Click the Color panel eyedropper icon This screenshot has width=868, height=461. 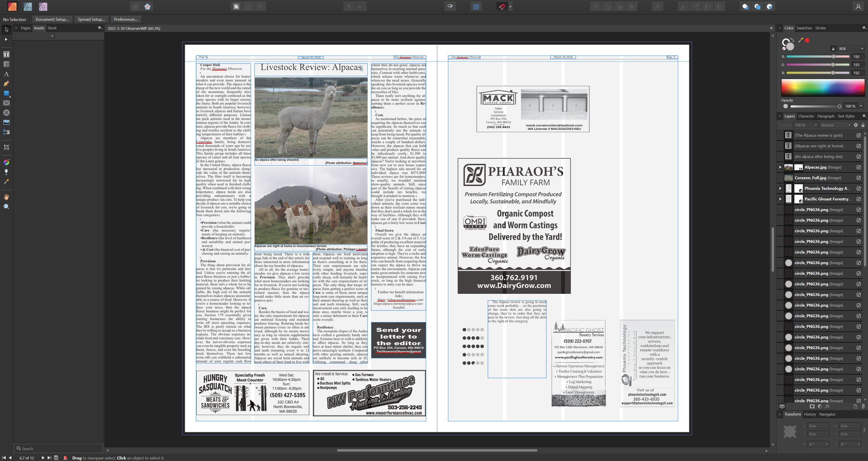pyautogui.click(x=800, y=41)
